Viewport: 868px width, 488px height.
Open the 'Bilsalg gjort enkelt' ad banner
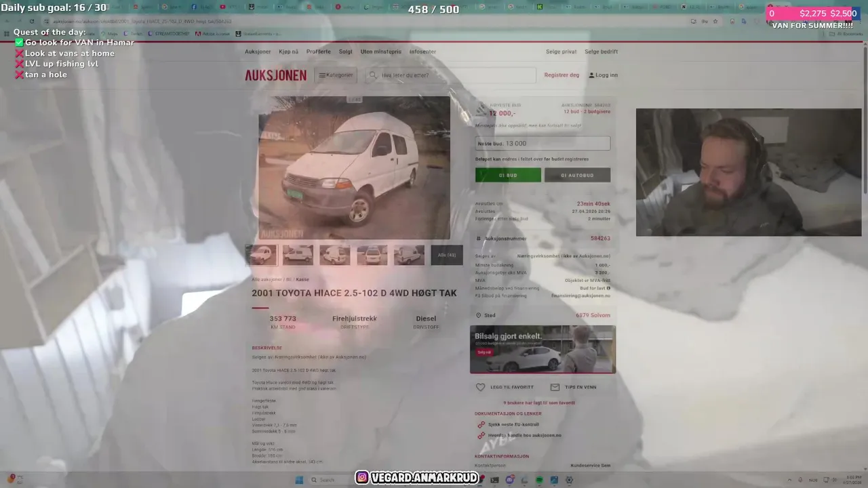(542, 349)
